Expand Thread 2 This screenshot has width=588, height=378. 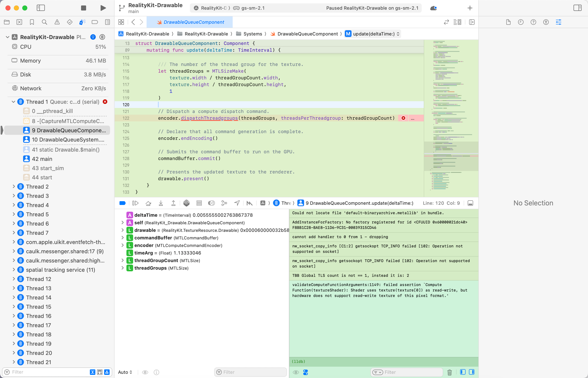click(x=14, y=186)
